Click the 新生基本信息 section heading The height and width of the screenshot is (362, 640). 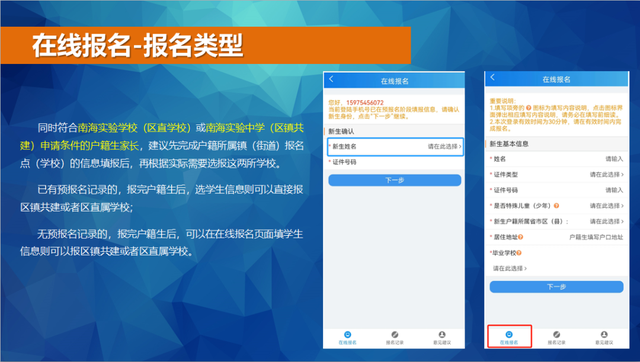pos(509,144)
